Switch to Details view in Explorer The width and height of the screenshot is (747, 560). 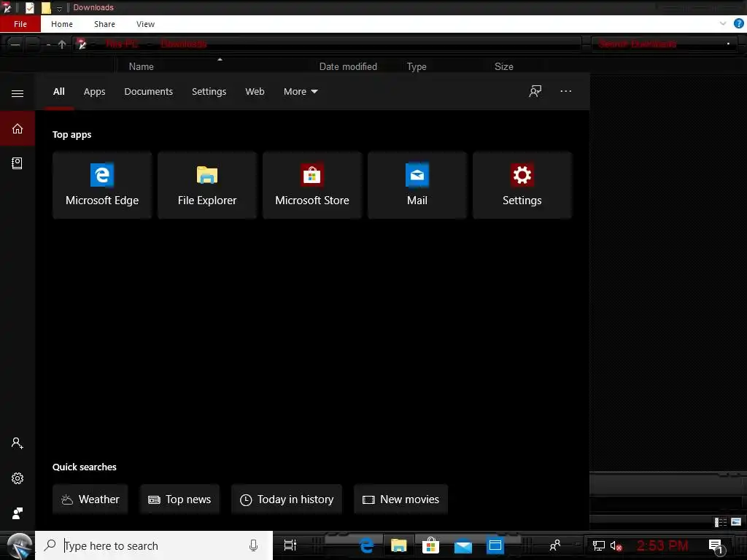click(x=720, y=522)
